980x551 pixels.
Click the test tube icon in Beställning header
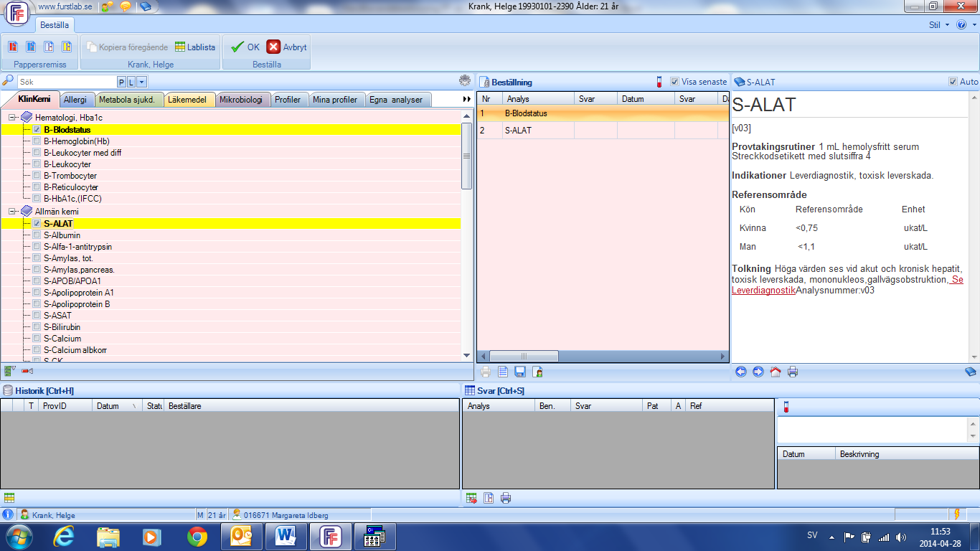click(x=659, y=82)
